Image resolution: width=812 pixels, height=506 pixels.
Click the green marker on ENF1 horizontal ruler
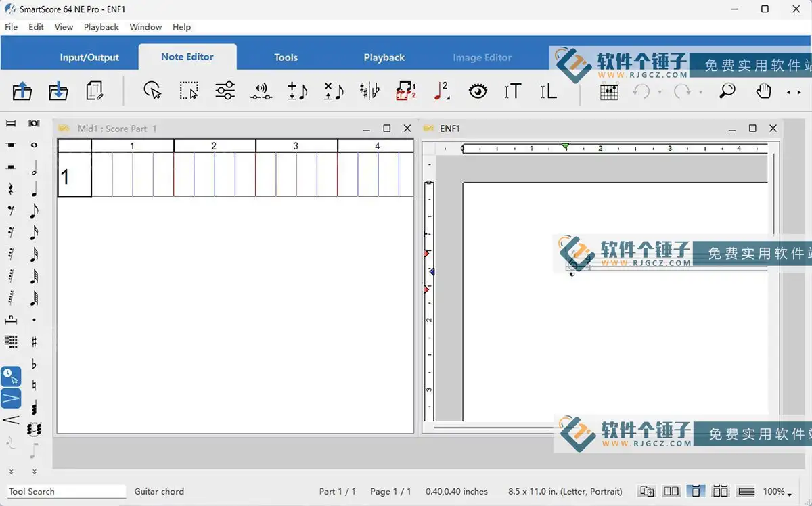pos(565,146)
